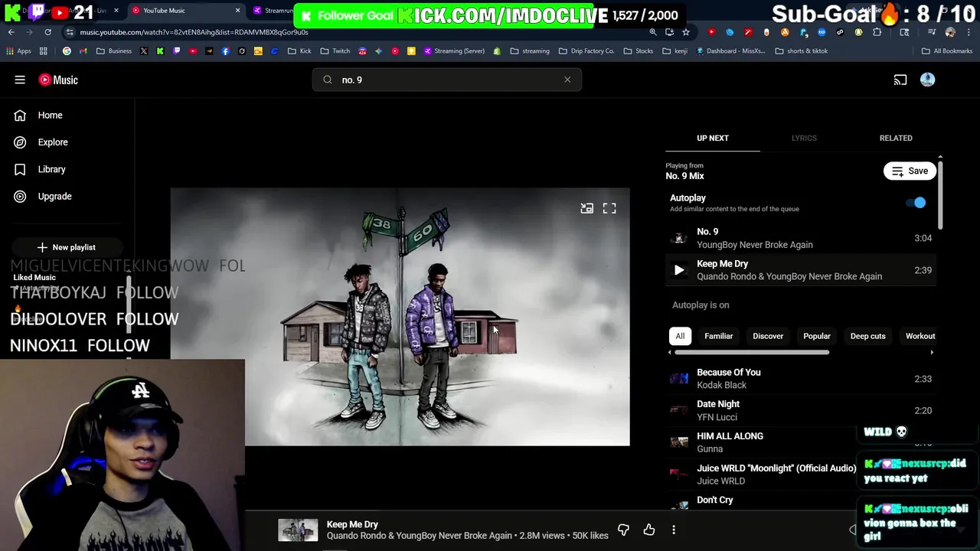The width and height of the screenshot is (980, 551).
Task: Click the miniplayer icon on the video
Action: pos(586,208)
